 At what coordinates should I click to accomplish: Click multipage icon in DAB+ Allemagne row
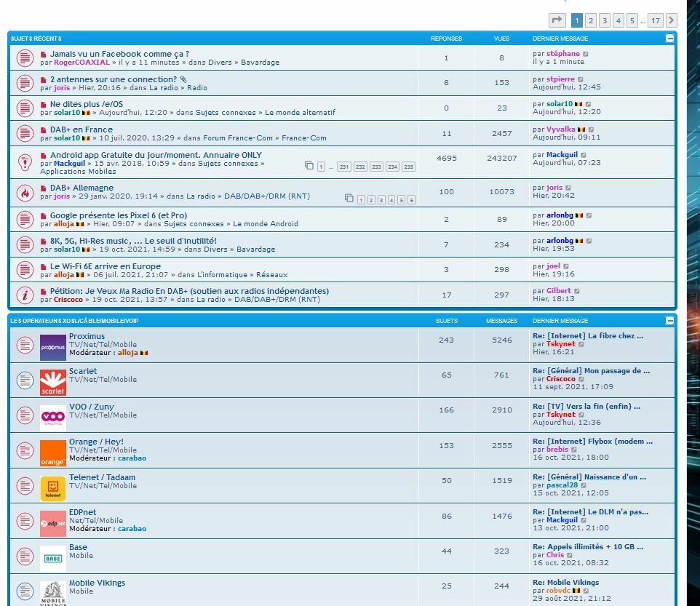click(349, 198)
